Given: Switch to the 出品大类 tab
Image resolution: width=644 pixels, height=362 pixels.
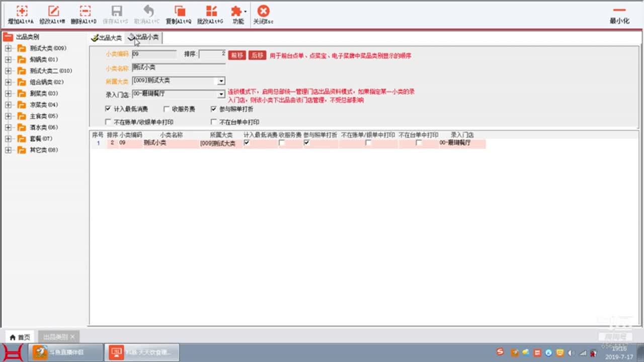Looking at the screenshot, I should 107,38.
